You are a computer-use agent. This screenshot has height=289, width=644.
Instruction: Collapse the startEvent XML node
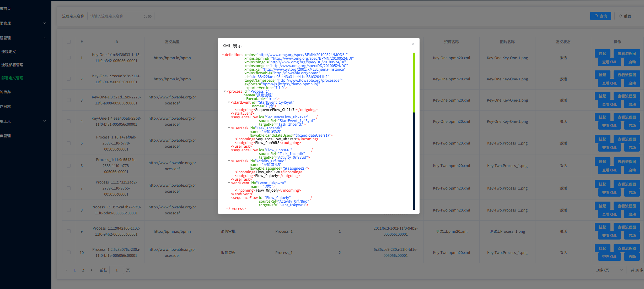229,102
